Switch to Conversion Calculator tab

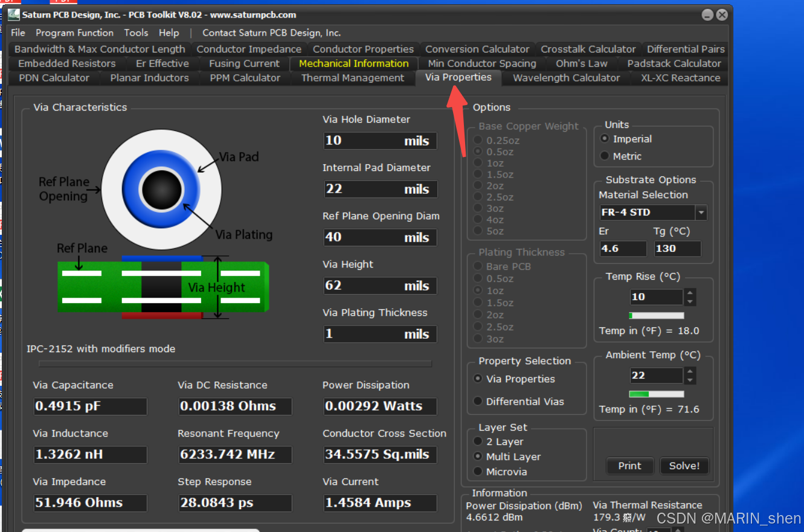pos(477,49)
